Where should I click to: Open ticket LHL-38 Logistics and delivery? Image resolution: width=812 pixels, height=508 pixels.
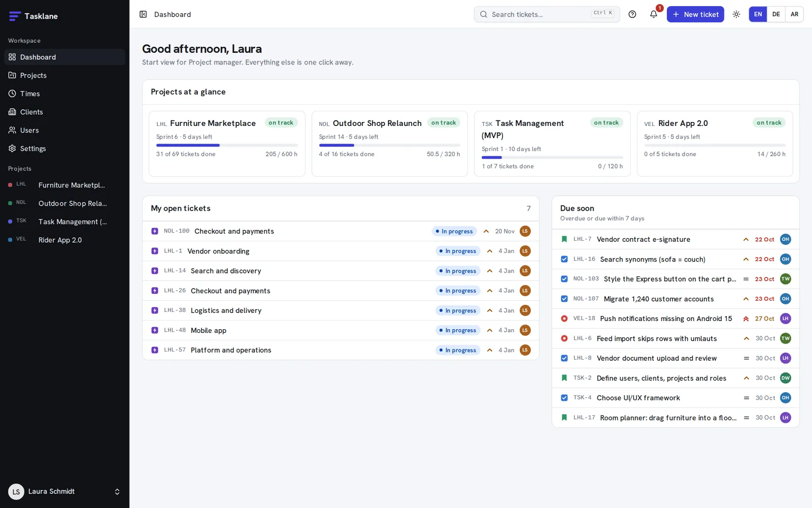click(x=341, y=310)
